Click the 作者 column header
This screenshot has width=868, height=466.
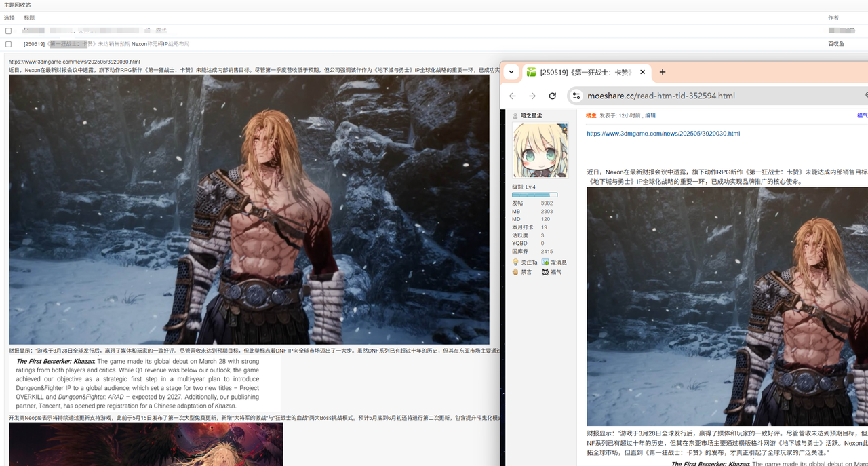tap(833, 18)
